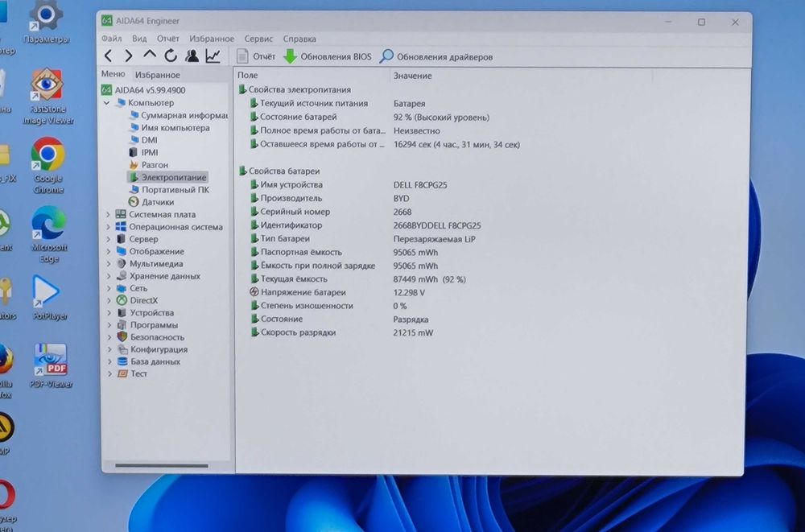The image size is (805, 532).
Task: Open the user/favorites silhouette toolbar icon
Action: coord(192,56)
